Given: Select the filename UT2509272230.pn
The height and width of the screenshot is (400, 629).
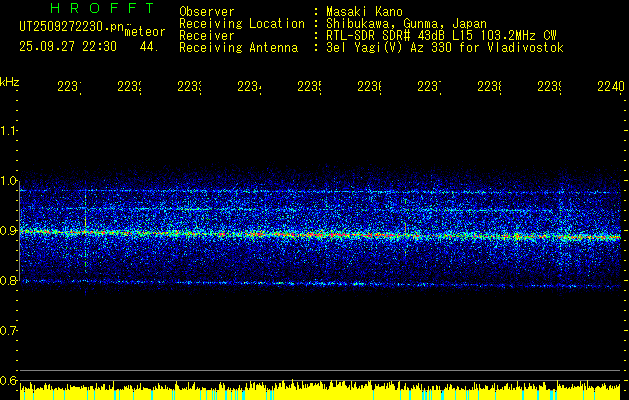Looking at the screenshot, I should click(x=71, y=27).
